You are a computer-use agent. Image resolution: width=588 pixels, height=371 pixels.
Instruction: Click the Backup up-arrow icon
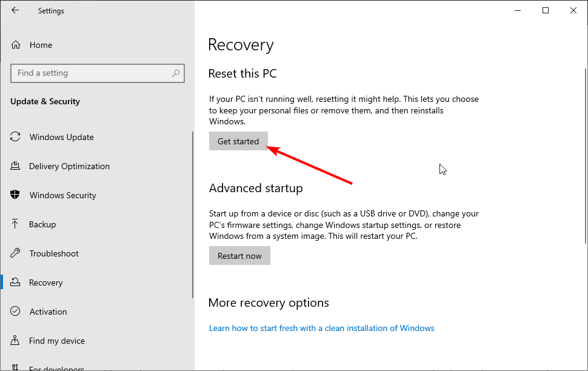(x=15, y=224)
